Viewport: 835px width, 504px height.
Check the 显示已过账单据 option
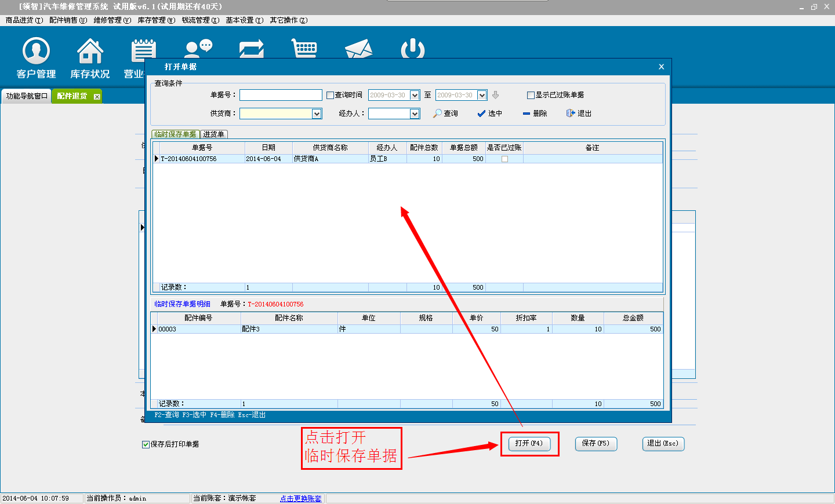pyautogui.click(x=531, y=96)
